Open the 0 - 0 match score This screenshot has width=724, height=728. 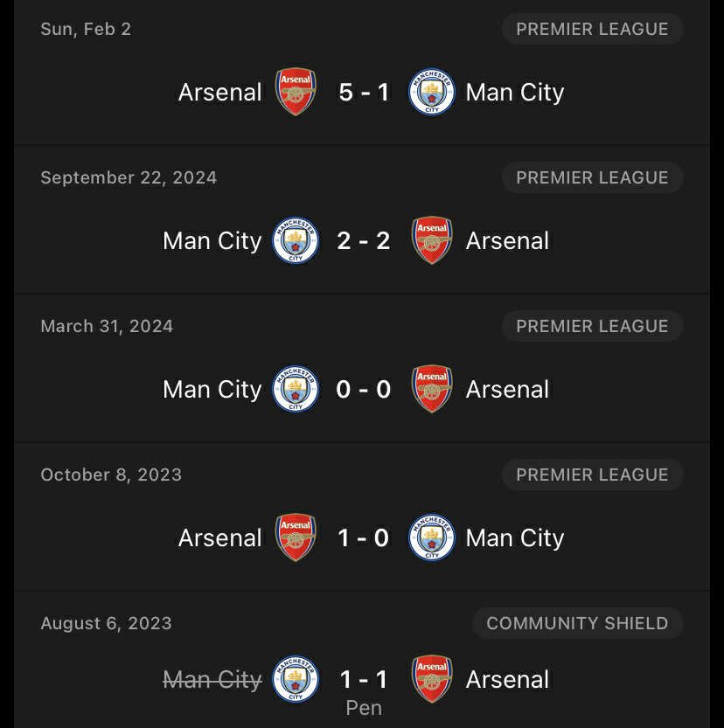pyautogui.click(x=364, y=390)
